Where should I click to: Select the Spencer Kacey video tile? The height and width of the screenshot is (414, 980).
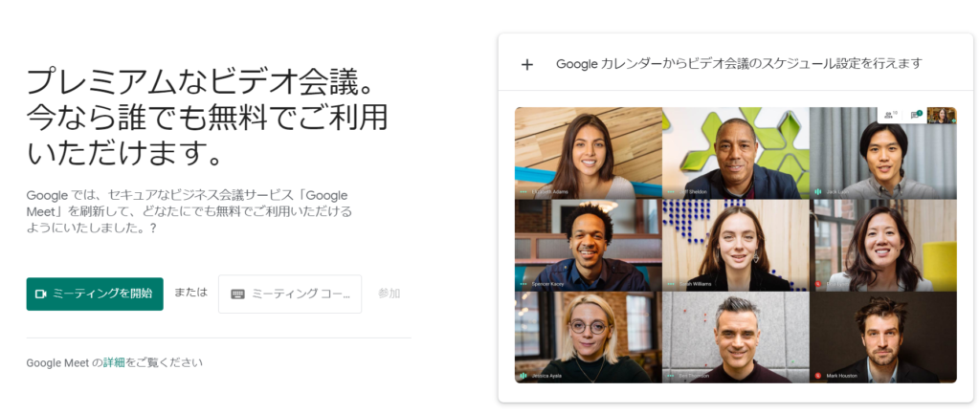coord(589,246)
